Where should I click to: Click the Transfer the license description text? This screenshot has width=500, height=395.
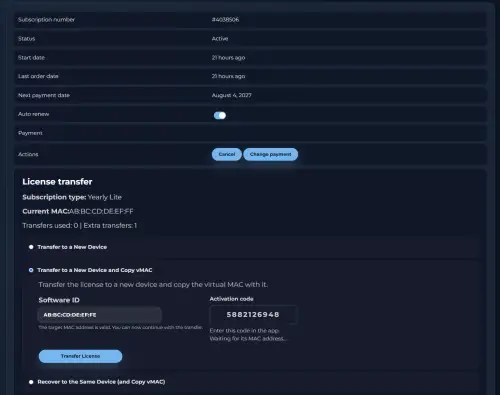pos(153,285)
